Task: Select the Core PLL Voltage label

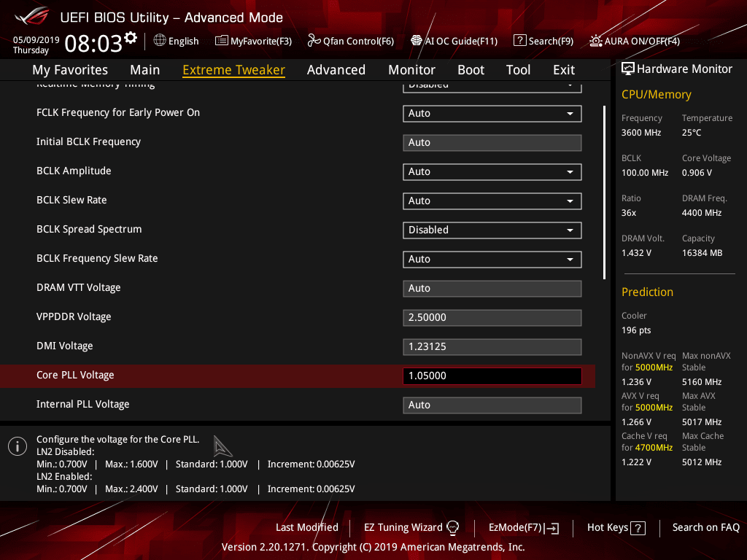Action: pos(75,376)
